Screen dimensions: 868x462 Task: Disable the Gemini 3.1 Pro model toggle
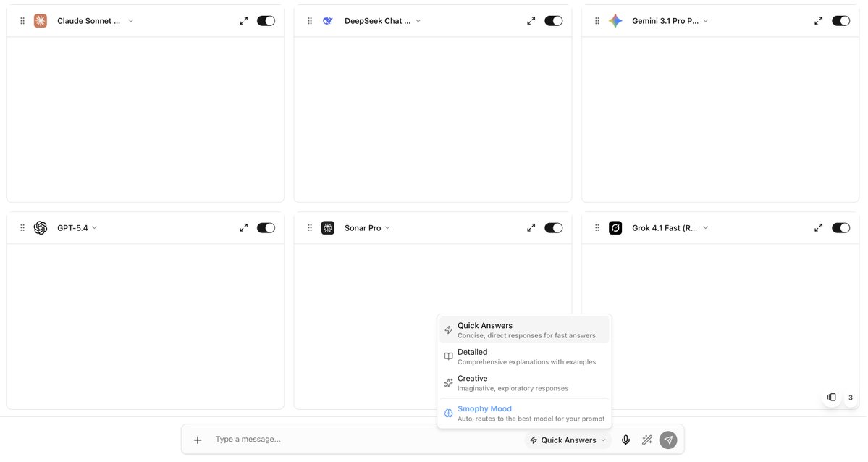tap(841, 21)
